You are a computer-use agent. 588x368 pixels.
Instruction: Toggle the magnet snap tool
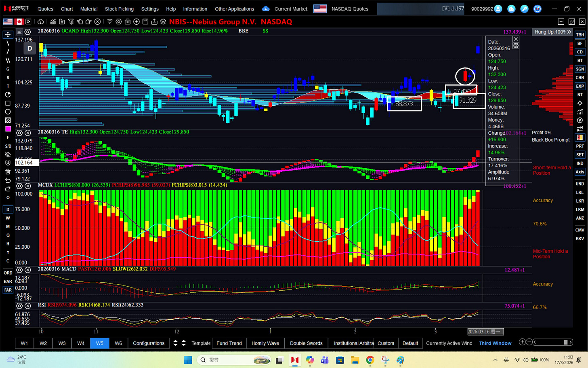click(8, 163)
